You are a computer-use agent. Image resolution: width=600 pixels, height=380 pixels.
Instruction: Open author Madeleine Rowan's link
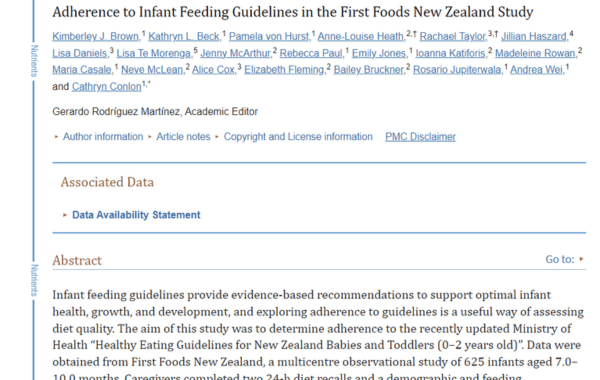[x=536, y=53]
